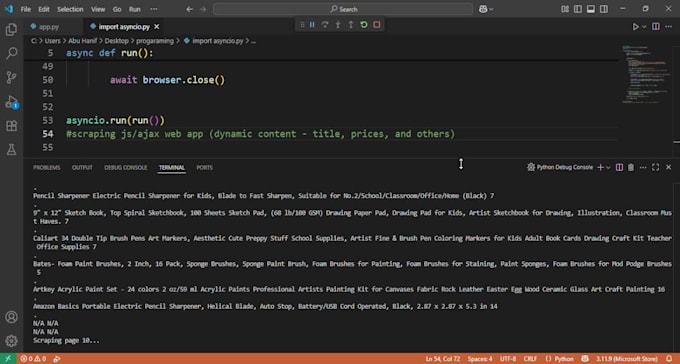Split the editor to the right
Image resolution: width=680 pixels, height=364 pixels.
[x=656, y=27]
